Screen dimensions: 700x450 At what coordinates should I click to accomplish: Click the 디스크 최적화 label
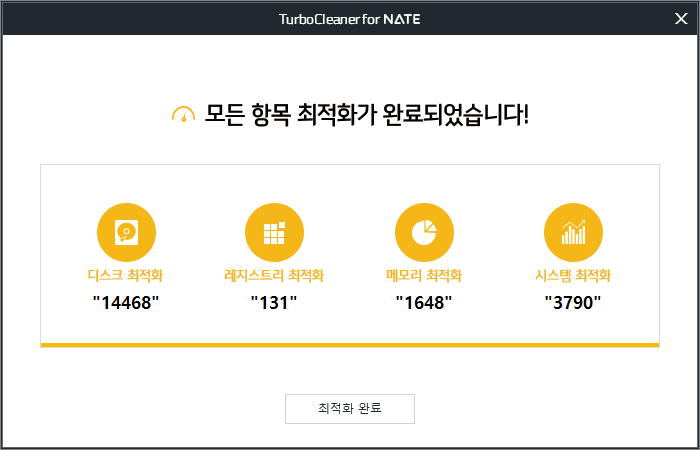pyautogui.click(x=125, y=275)
